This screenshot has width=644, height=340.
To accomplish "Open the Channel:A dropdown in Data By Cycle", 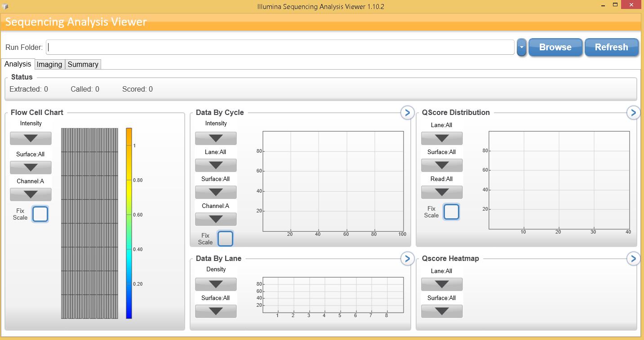I will (216, 219).
